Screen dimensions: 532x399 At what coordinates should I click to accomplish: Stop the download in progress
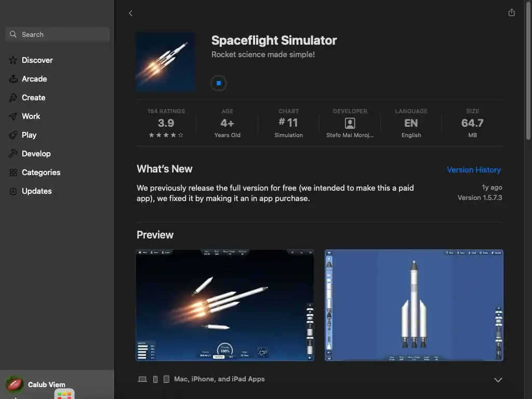pos(219,83)
